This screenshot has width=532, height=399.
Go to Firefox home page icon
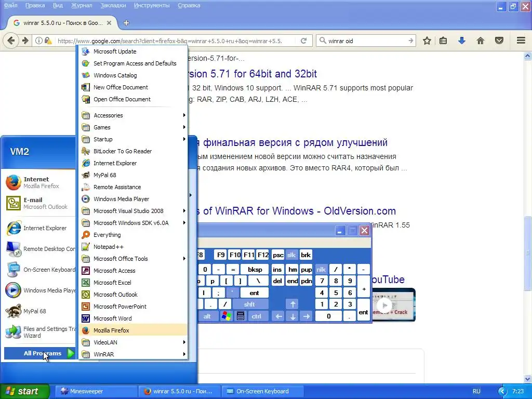pyautogui.click(x=481, y=41)
